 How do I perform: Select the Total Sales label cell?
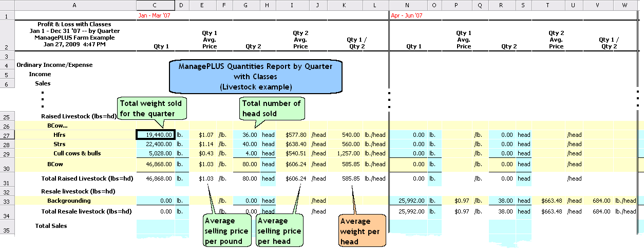(x=51, y=226)
